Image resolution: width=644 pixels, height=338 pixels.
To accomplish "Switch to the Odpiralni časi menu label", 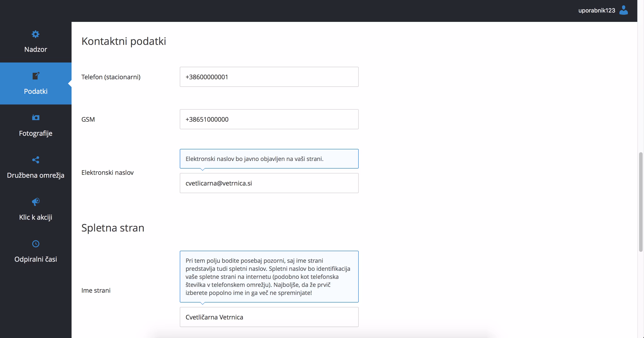I will [x=36, y=259].
